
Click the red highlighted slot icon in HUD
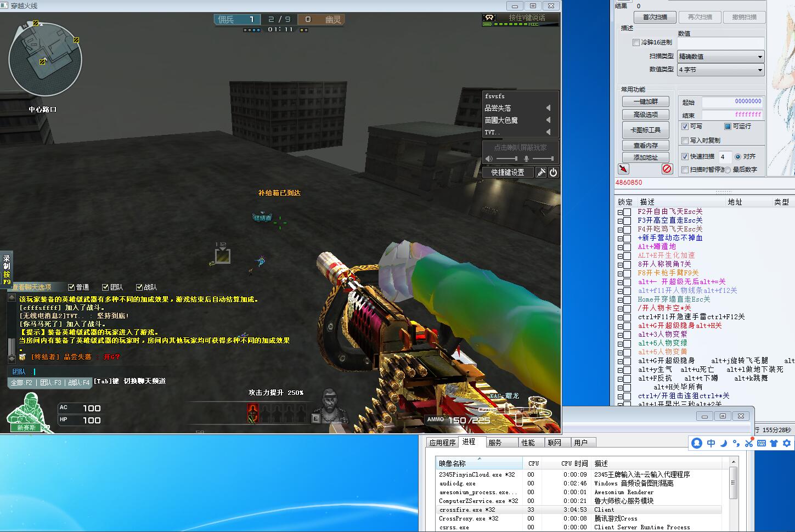click(x=252, y=412)
